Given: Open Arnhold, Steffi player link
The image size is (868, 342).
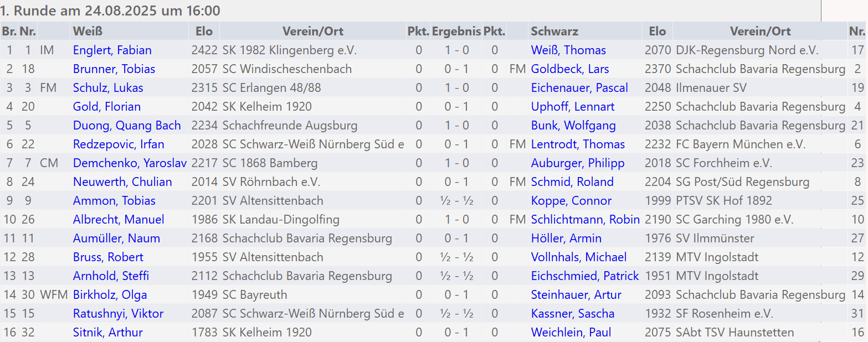Looking at the screenshot, I should coord(111,276).
